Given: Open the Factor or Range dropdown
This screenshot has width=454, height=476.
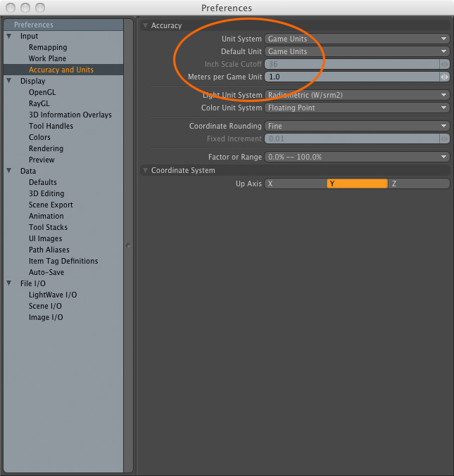Looking at the screenshot, I should tap(357, 157).
